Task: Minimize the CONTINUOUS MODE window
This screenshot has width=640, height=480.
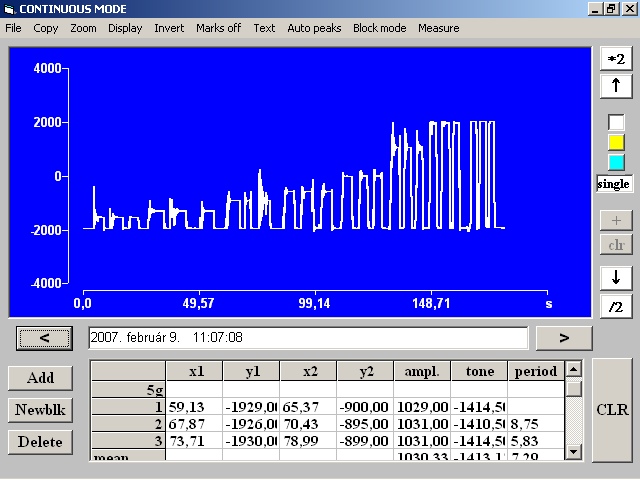Action: pyautogui.click(x=596, y=9)
